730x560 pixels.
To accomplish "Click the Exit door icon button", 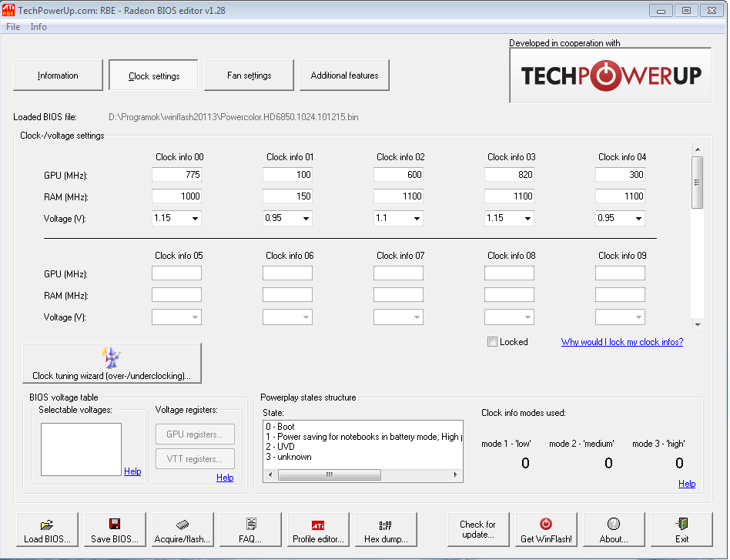I will coord(681,529).
